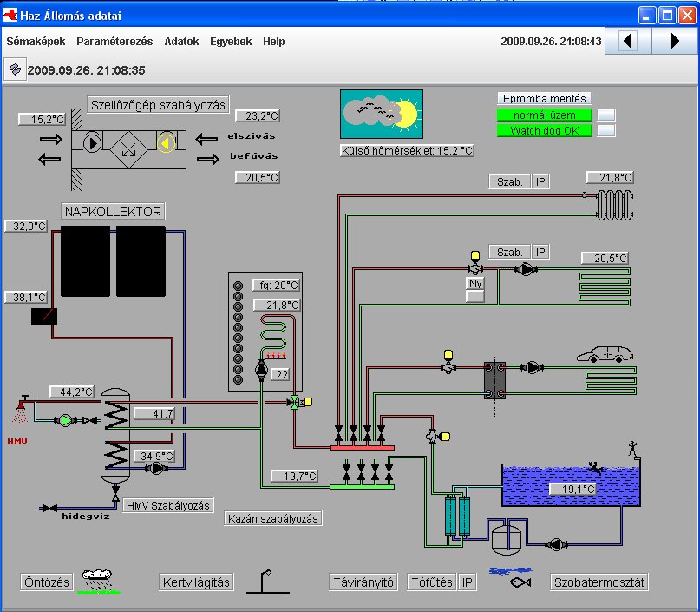Click the normál üzem status indicator
The image size is (700, 612).
pyautogui.click(x=544, y=115)
